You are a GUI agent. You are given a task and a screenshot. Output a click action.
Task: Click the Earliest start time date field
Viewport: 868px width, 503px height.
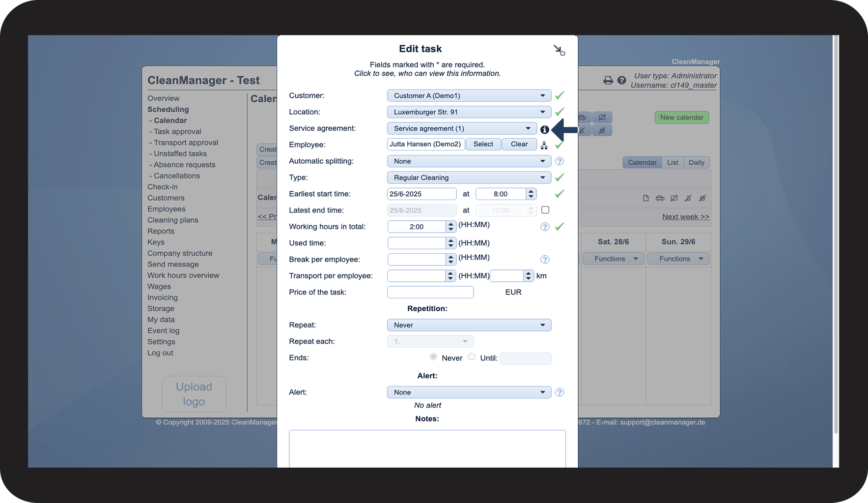[422, 194]
